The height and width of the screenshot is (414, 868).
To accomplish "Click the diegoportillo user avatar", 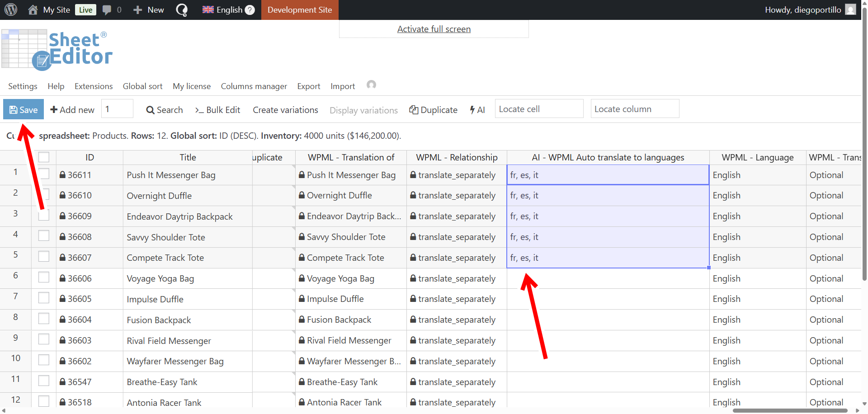I will pos(850,9).
